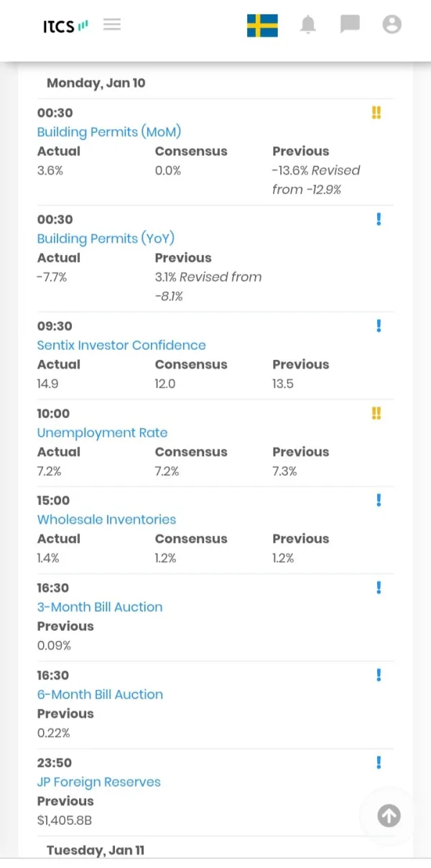
Task: Open the Sentix Investor Confidence link
Action: tap(121, 346)
